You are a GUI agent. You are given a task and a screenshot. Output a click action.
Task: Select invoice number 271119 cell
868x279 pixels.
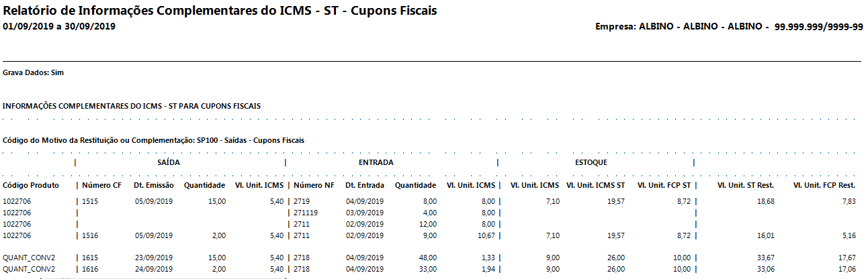306,213
